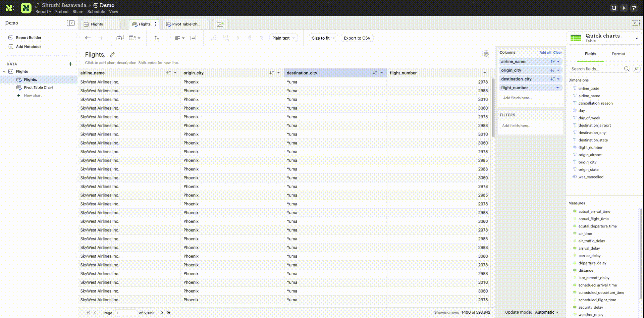
Task: Collapse the right fields panel
Action: click(635, 23)
